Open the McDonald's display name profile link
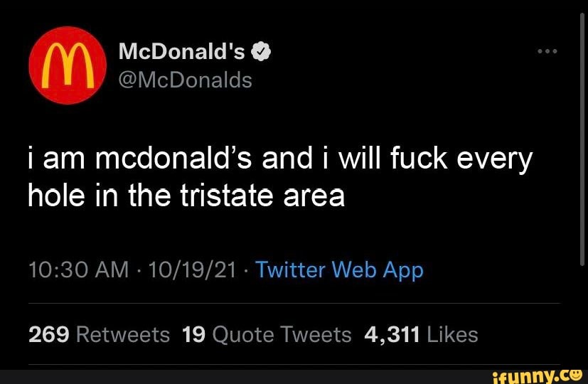The width and height of the screenshot is (588, 384). click(181, 51)
